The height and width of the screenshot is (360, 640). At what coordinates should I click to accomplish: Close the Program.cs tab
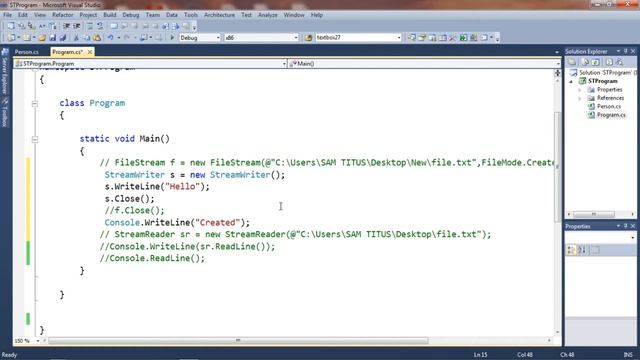(90, 52)
